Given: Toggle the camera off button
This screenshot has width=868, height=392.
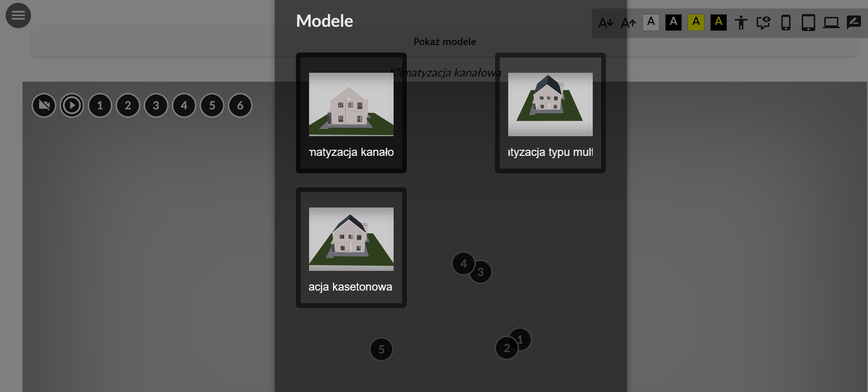Looking at the screenshot, I should (44, 105).
